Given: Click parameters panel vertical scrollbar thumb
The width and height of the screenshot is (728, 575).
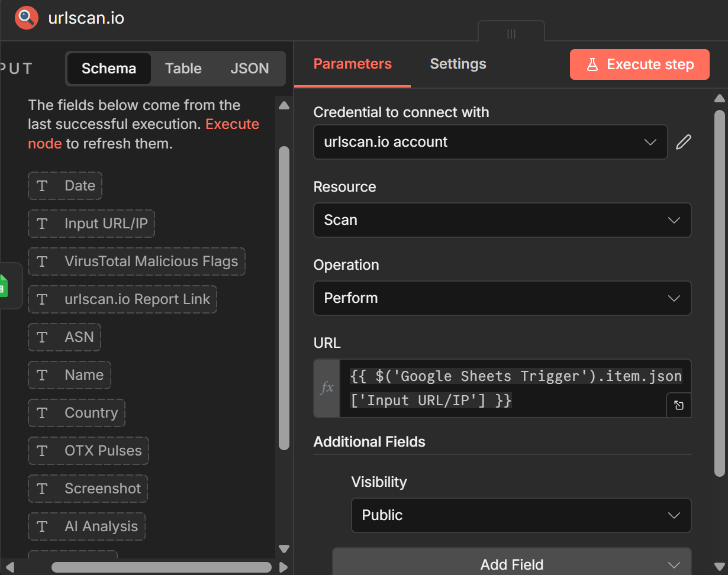Looking at the screenshot, I should (x=720, y=293).
